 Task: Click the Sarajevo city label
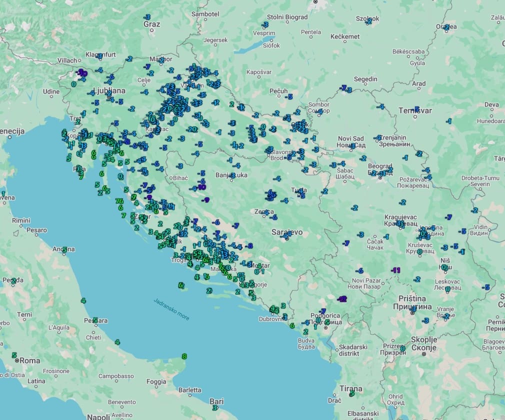pyautogui.click(x=287, y=232)
